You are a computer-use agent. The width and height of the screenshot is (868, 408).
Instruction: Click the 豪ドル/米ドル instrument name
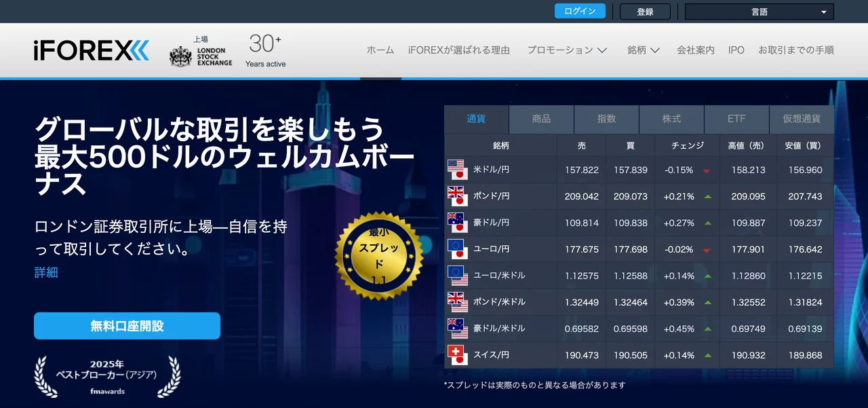coord(499,329)
